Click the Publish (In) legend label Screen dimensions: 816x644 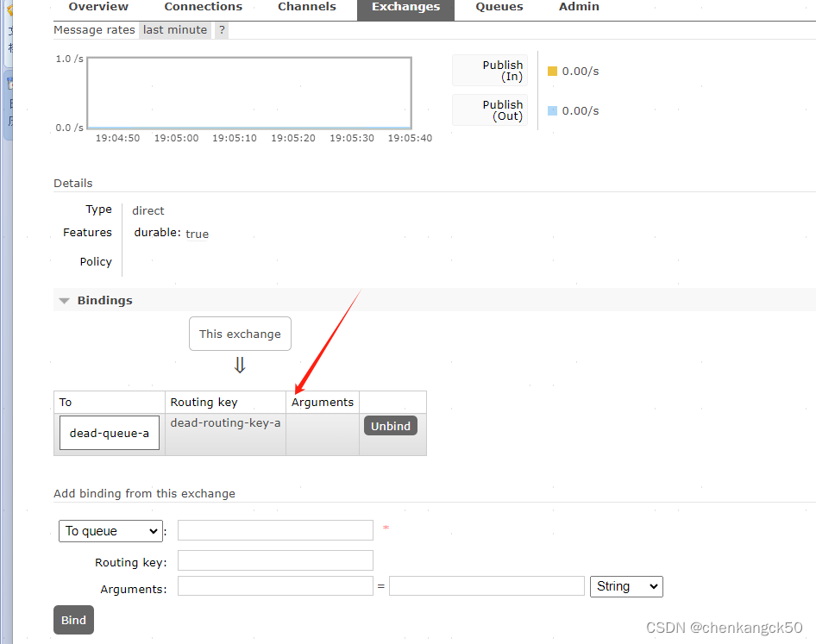point(490,70)
